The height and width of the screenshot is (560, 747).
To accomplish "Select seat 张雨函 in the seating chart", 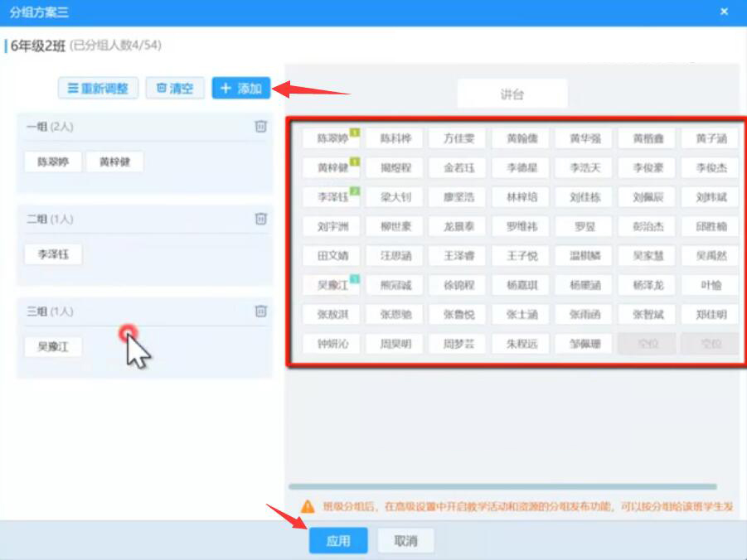I will tap(585, 315).
